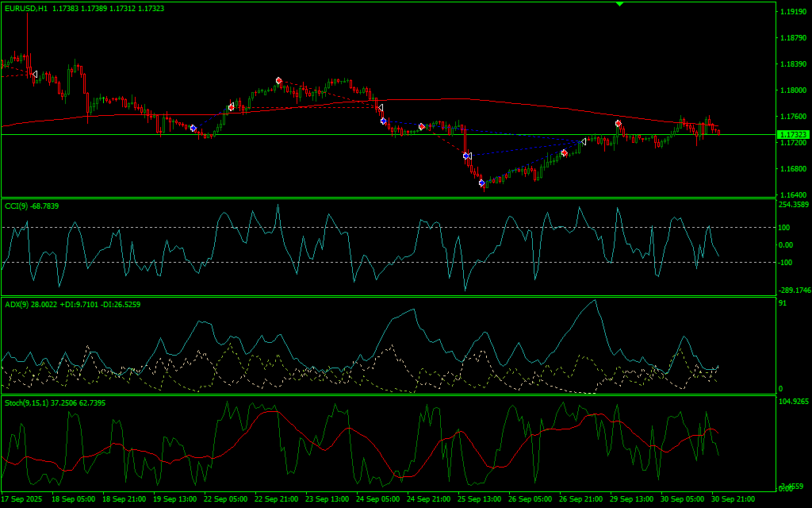Click the close marker at far left near 1.1839
This screenshot has width=812, height=508.
click(34, 74)
